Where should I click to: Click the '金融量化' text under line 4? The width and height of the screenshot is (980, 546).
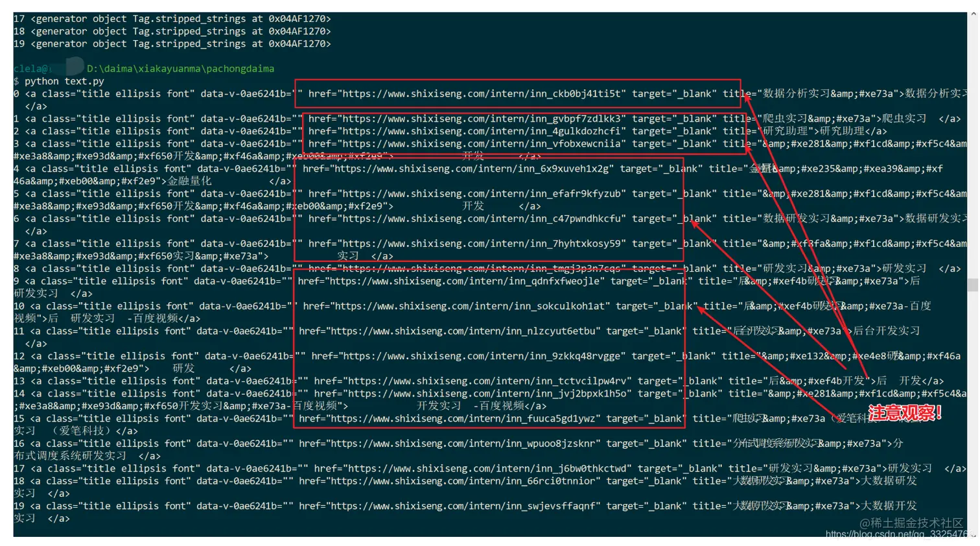[x=189, y=182]
